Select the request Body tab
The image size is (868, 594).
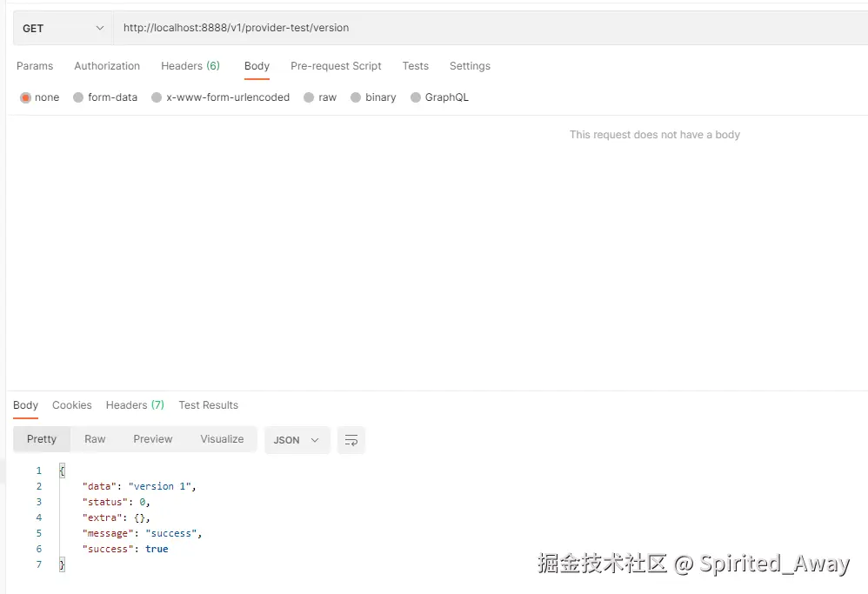257,66
